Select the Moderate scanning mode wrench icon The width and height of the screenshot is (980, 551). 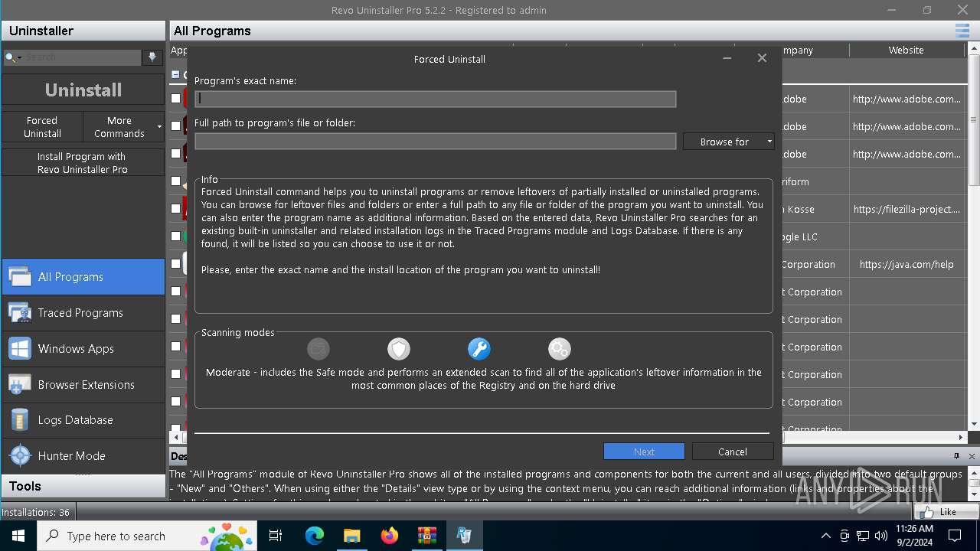coord(479,349)
